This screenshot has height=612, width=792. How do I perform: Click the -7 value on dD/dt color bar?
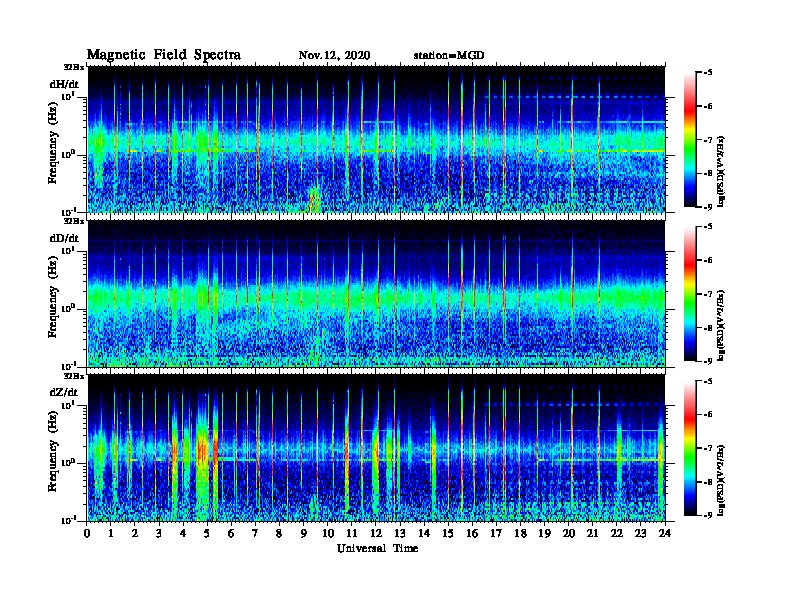(x=707, y=294)
